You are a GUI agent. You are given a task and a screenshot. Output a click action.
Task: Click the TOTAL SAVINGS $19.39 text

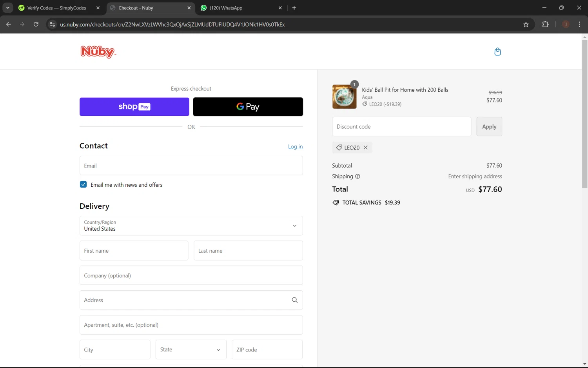click(371, 203)
